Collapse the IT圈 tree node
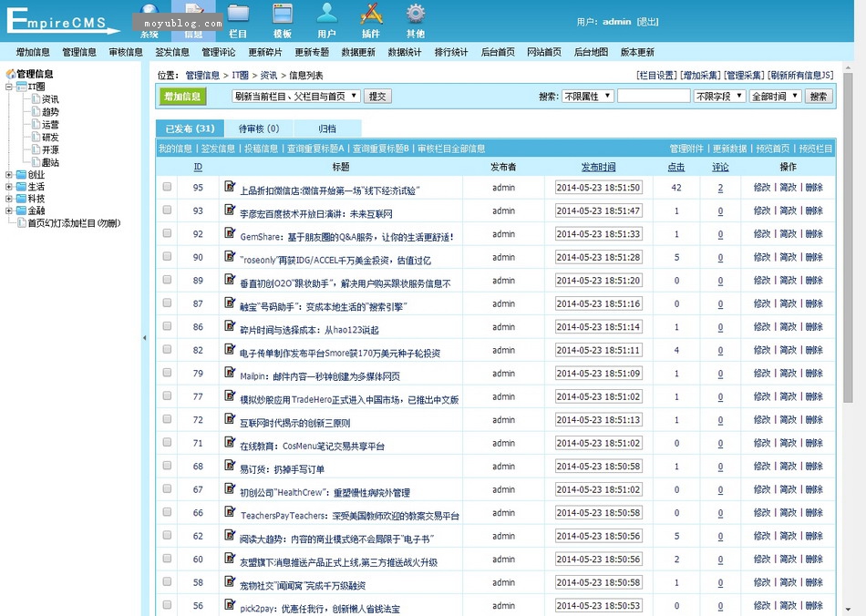Viewport: 866px width, 616px height. (9, 87)
